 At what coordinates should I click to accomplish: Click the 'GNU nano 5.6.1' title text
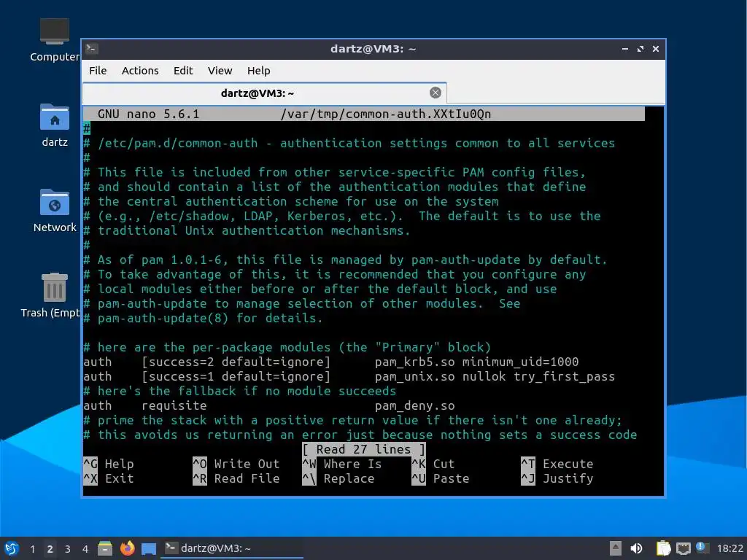(148, 114)
